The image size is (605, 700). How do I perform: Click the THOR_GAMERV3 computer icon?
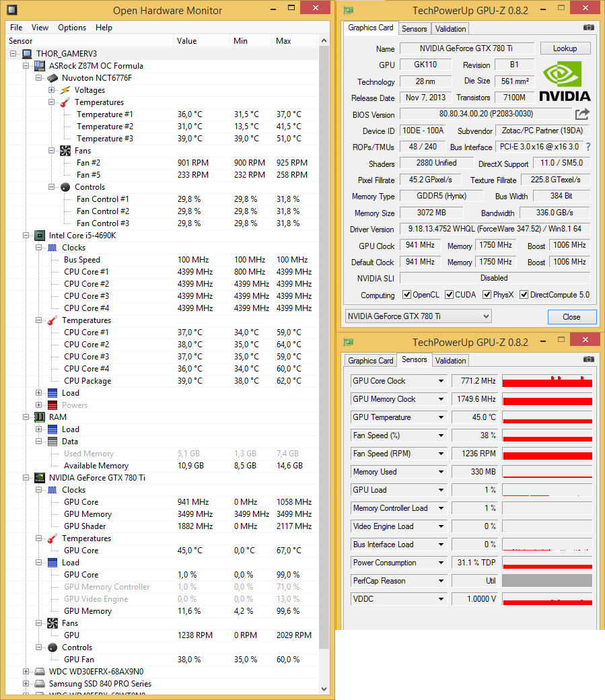coord(27,54)
